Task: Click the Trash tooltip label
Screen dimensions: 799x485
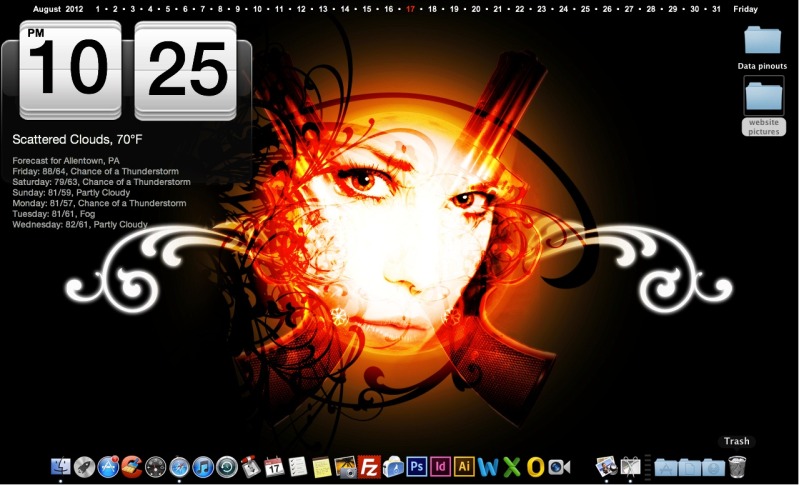Action: (x=737, y=441)
